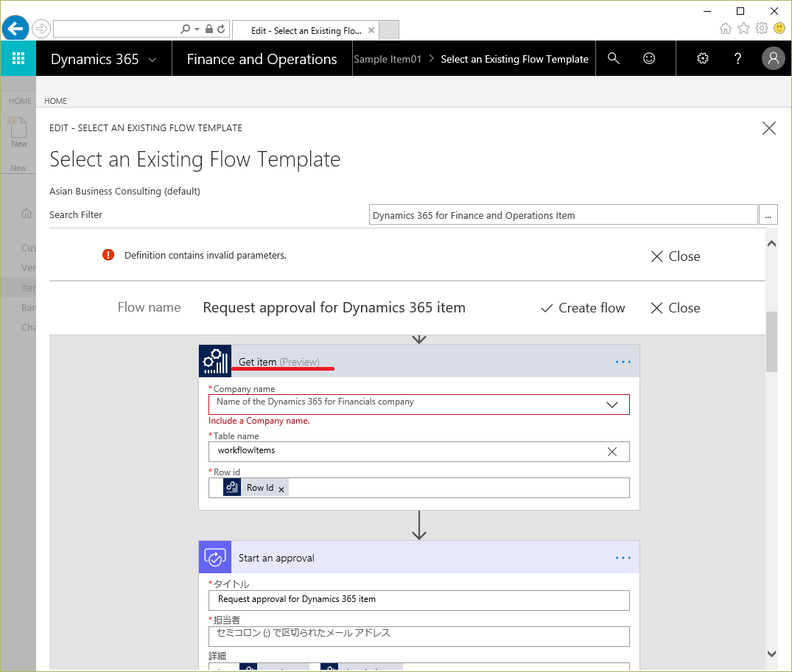Open the browser tools gear
792x672 pixels.
click(x=762, y=28)
